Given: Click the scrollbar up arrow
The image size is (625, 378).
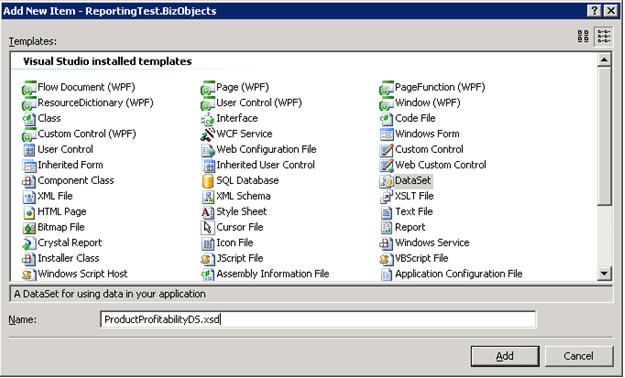Looking at the screenshot, I should coord(604,60).
